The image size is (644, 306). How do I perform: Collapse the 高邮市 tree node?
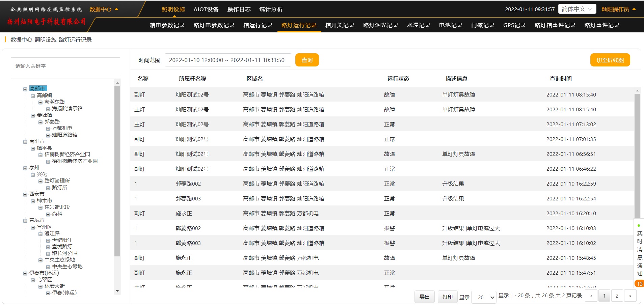pyautogui.click(x=25, y=89)
